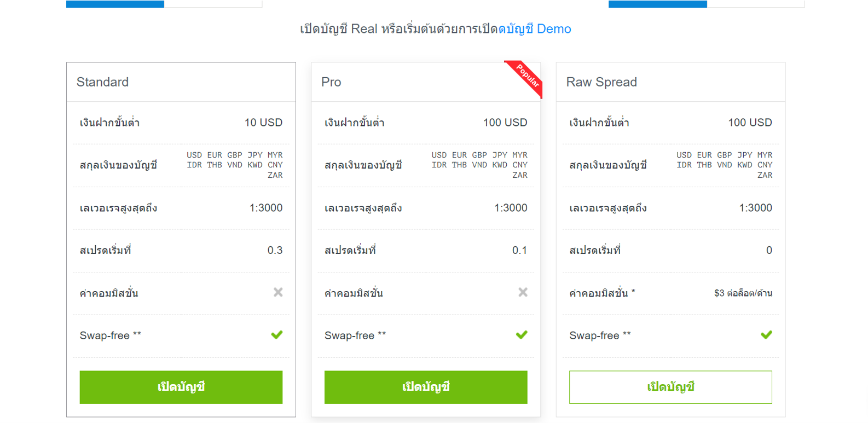Click the Pro Swap-free green checkmark
The width and height of the screenshot is (868, 423).
point(522,335)
